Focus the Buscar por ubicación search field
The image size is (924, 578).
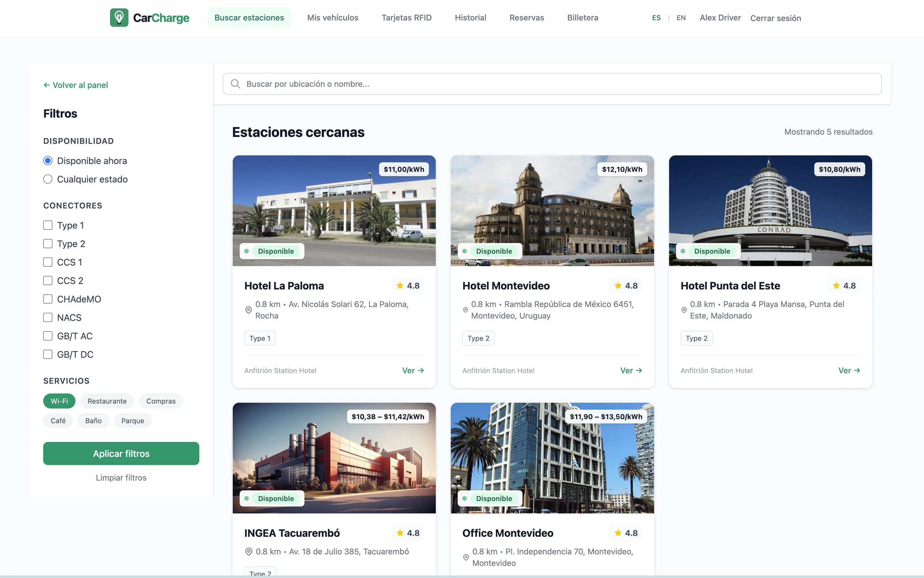coord(552,84)
